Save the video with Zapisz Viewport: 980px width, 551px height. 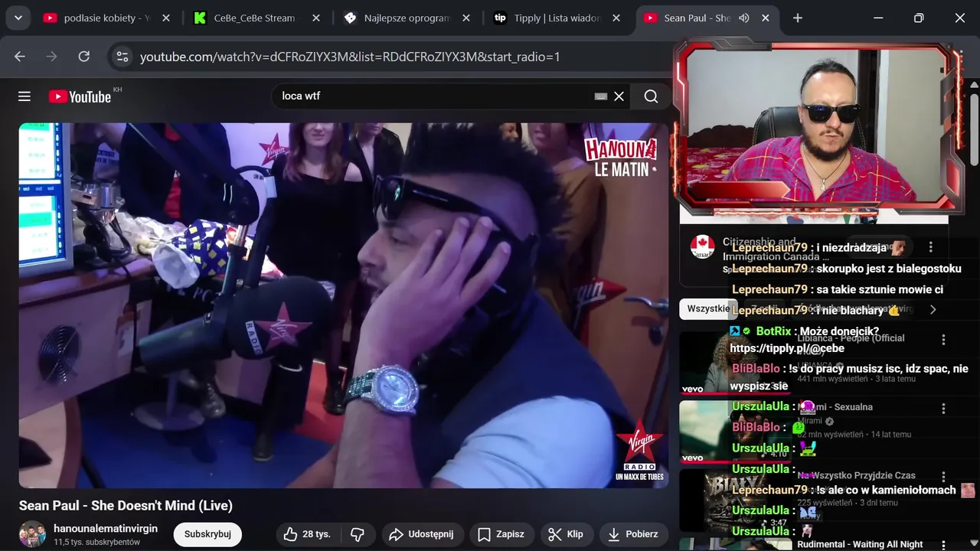(501, 534)
